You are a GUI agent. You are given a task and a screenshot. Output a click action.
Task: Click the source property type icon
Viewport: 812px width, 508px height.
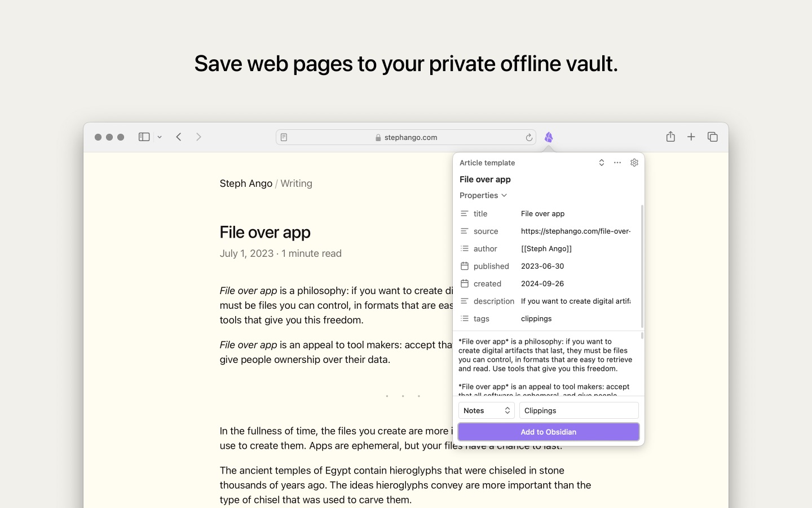tap(465, 231)
